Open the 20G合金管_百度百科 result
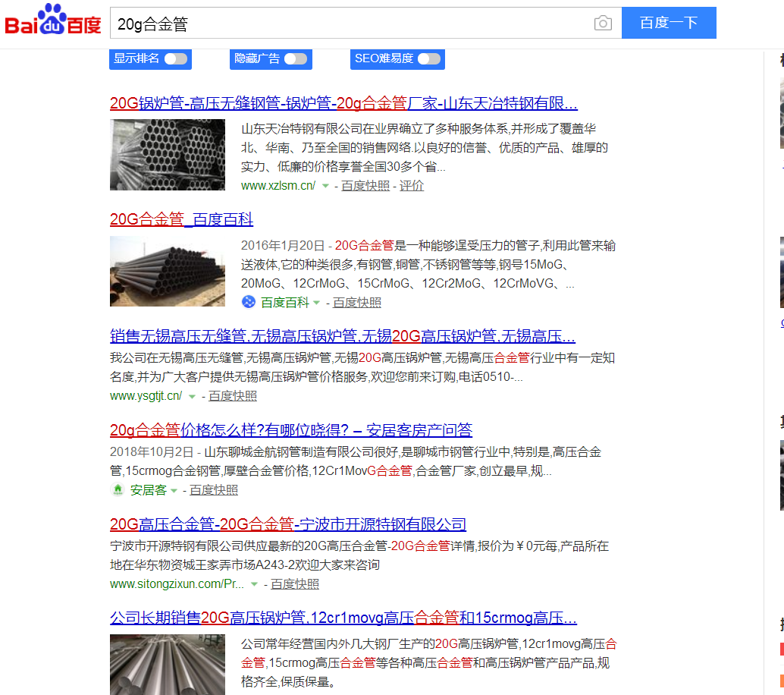The width and height of the screenshot is (784, 695). (x=181, y=219)
